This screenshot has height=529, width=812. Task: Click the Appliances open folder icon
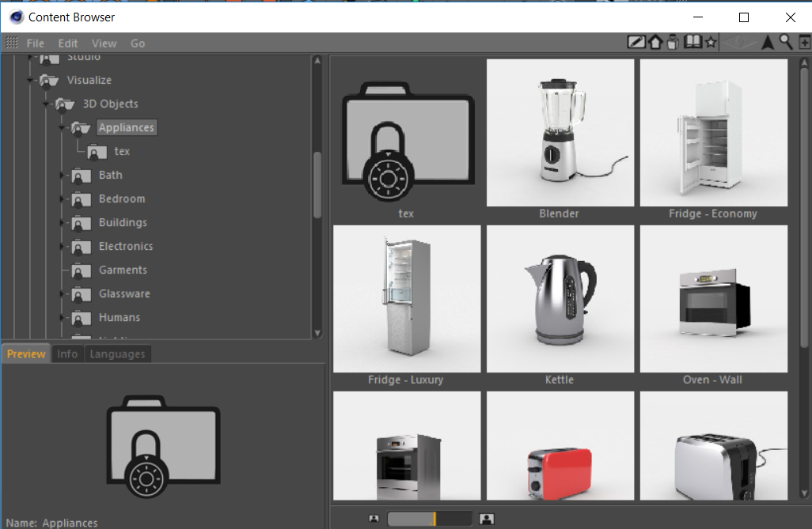[81, 128]
